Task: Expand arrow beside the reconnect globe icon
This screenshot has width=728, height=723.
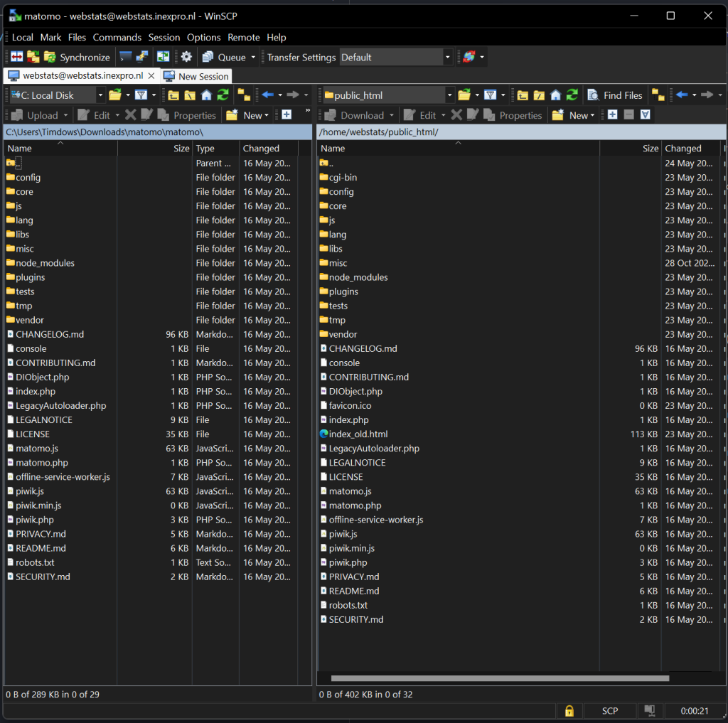Action: pyautogui.click(x=482, y=57)
